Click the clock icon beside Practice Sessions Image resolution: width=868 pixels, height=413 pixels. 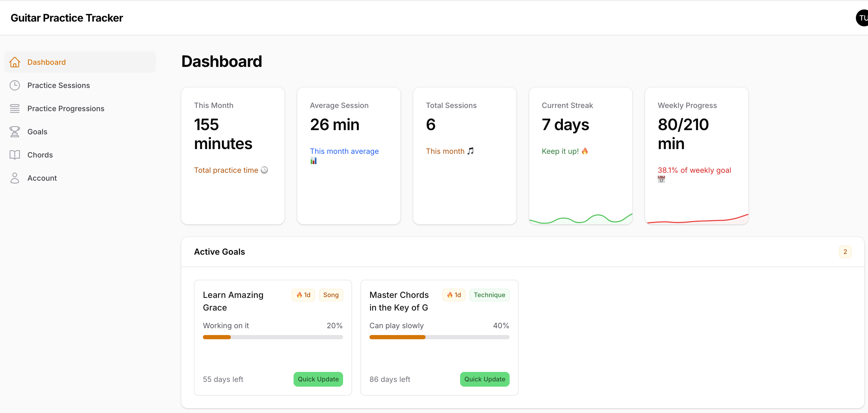tap(15, 85)
